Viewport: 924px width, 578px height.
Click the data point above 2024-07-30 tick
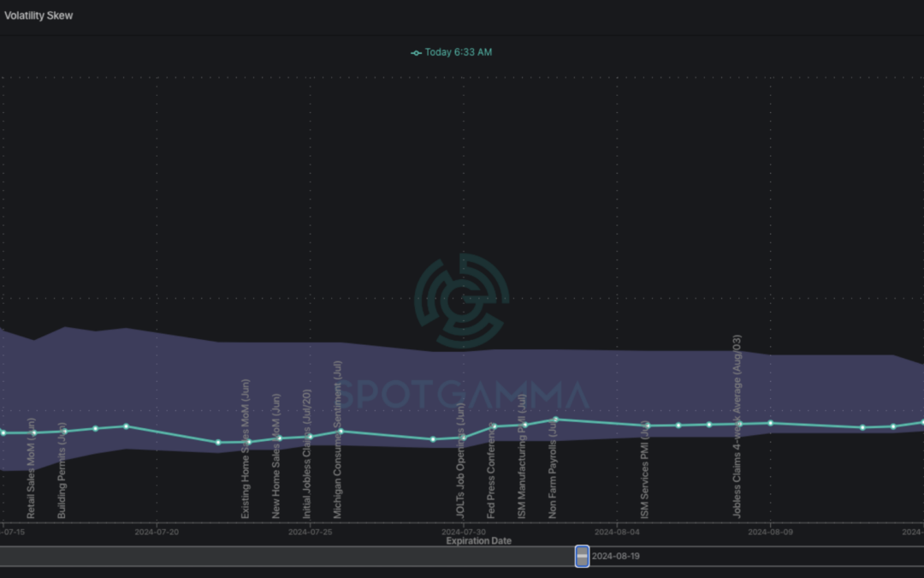click(464, 438)
